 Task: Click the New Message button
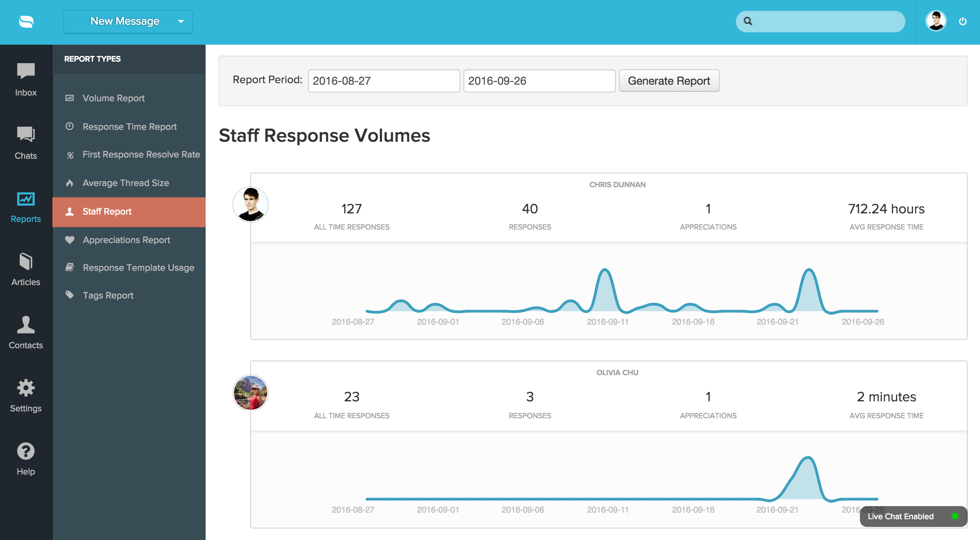pyautogui.click(x=125, y=22)
